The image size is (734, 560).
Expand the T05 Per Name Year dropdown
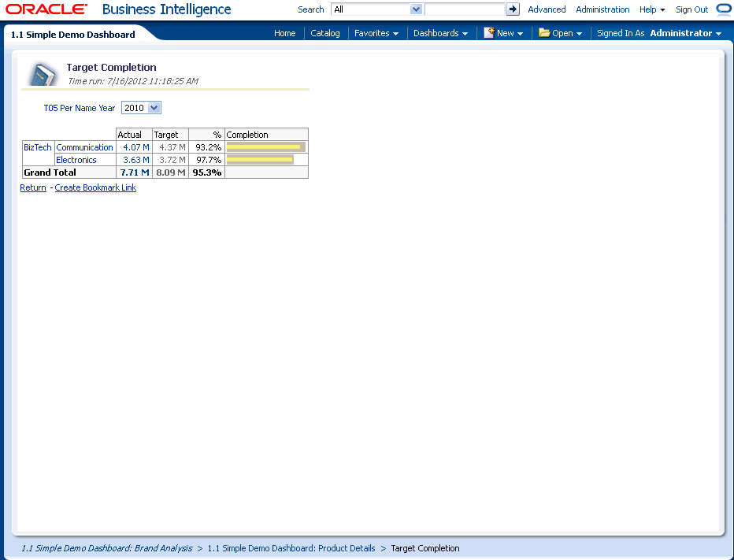154,108
